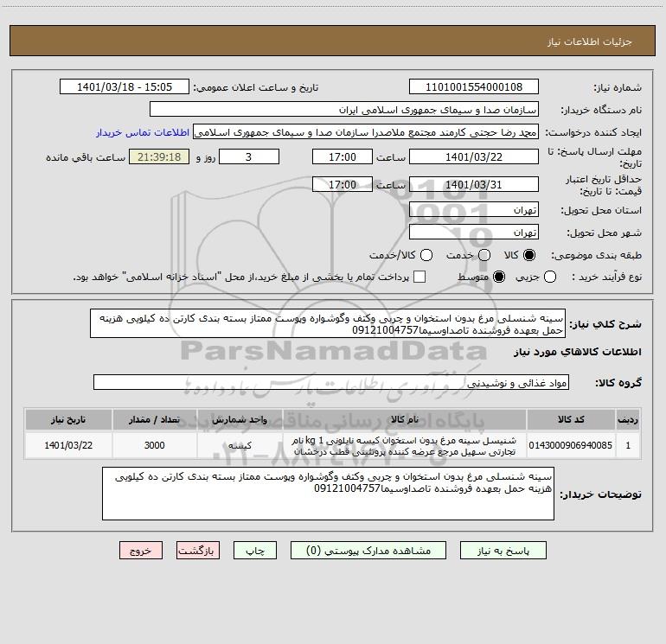Select the کالا/خدمت radio button

pyautogui.click(x=426, y=255)
